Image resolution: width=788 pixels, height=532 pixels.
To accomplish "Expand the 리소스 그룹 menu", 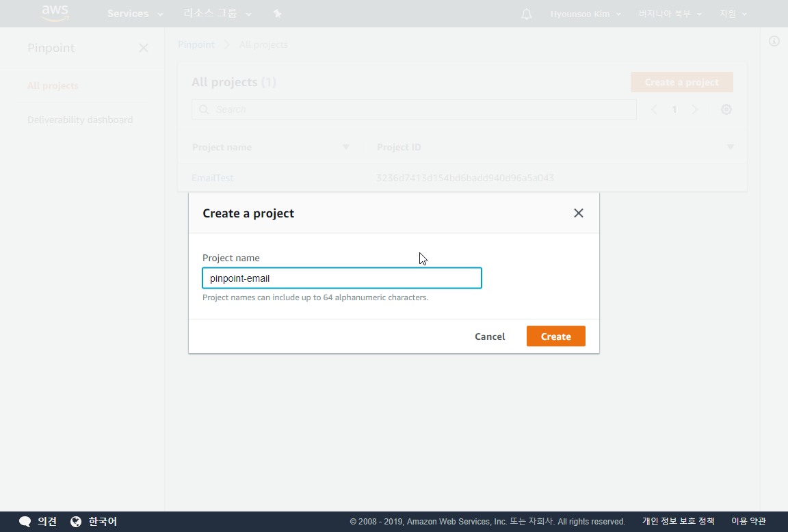I will click(217, 14).
